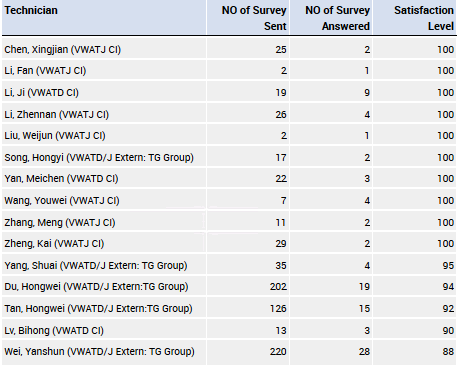Select the Liu, Weijun row

tap(229, 135)
